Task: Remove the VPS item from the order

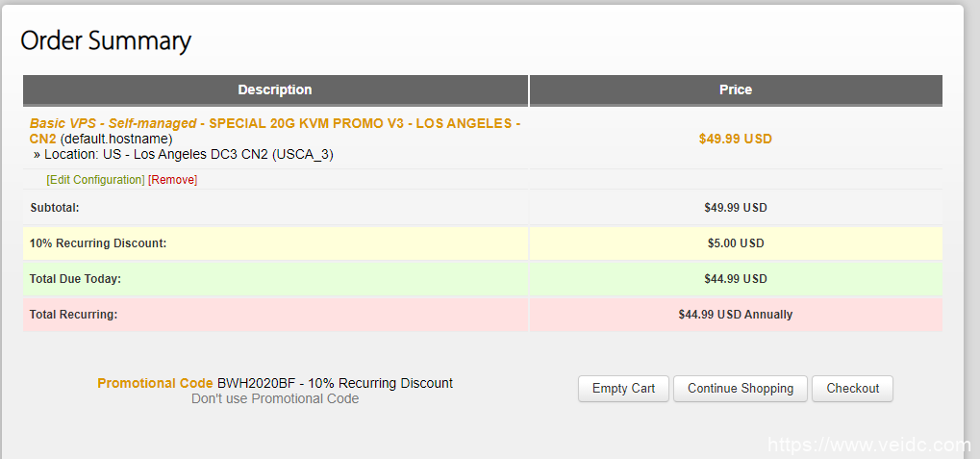Action: pyautogui.click(x=172, y=180)
